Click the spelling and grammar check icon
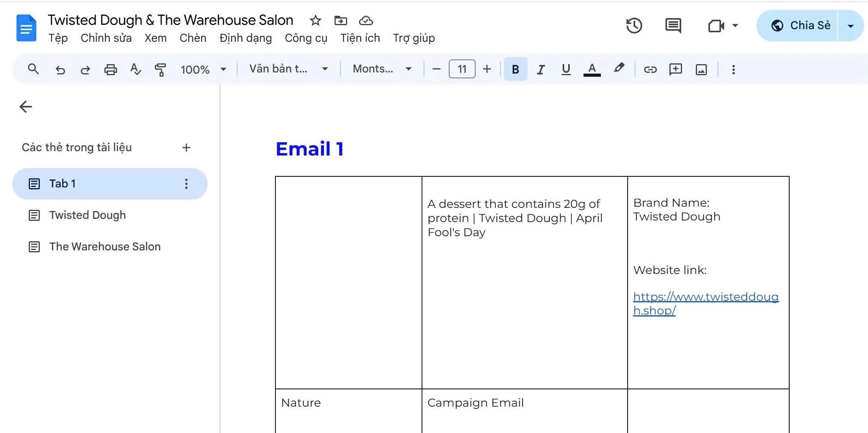868x433 pixels. pyautogui.click(x=135, y=70)
